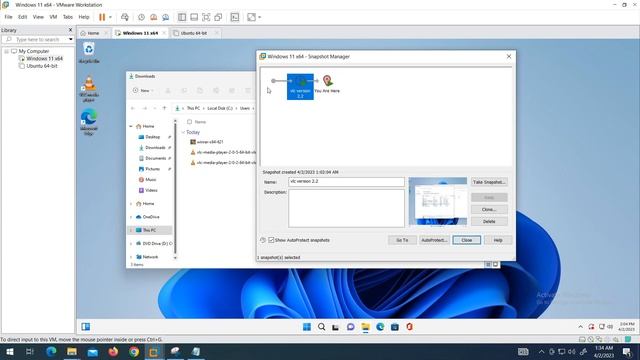Switch to Unity mode icon
This screenshot has height=360, width=640.
pyautogui.click(x=218, y=17)
